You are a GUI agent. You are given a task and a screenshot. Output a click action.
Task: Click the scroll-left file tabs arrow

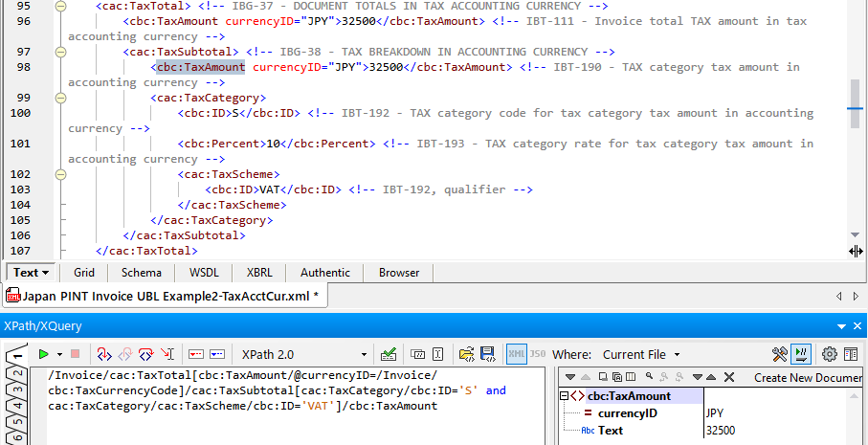point(839,296)
